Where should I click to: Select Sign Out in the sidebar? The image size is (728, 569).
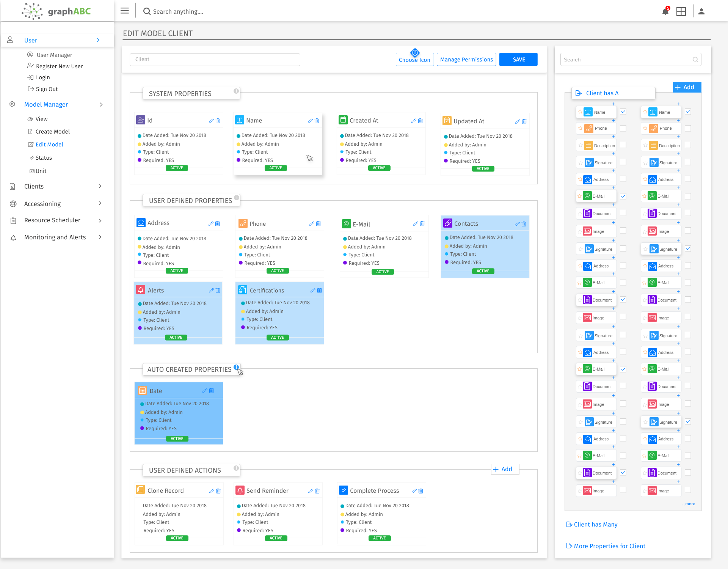pyautogui.click(x=43, y=89)
